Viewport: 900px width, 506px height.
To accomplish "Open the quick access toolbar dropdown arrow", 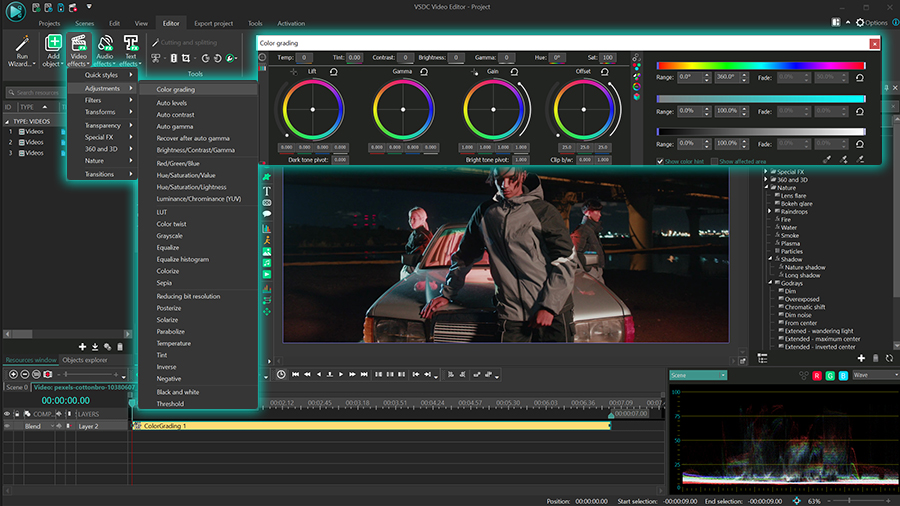I will (x=89, y=7).
